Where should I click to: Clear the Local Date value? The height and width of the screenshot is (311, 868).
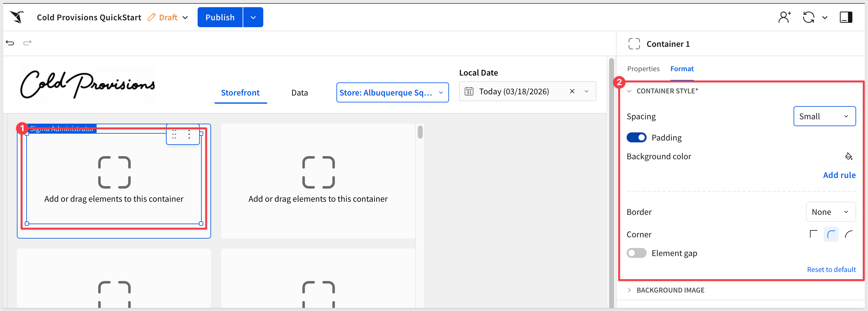click(x=572, y=91)
